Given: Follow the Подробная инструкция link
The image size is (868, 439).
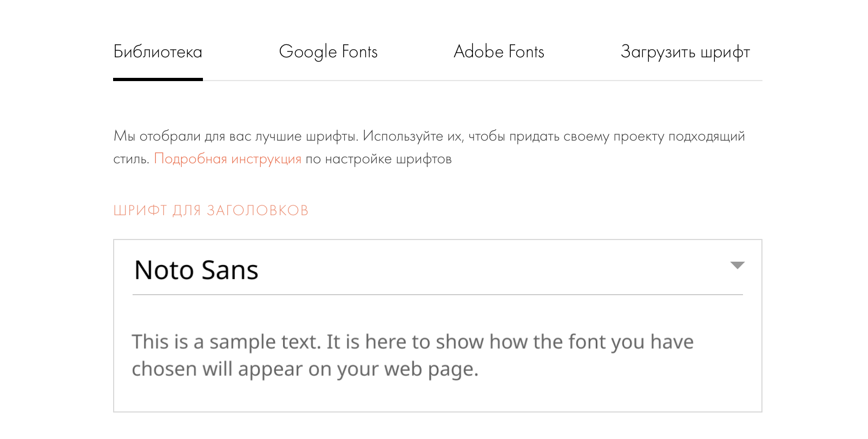Looking at the screenshot, I should click(x=228, y=159).
